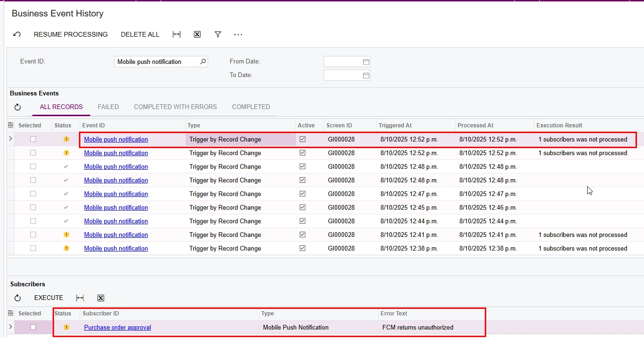The height and width of the screenshot is (338, 644).
Task: Tick Selected checkbox for the 12:45 p.m. event
Action: point(33,207)
